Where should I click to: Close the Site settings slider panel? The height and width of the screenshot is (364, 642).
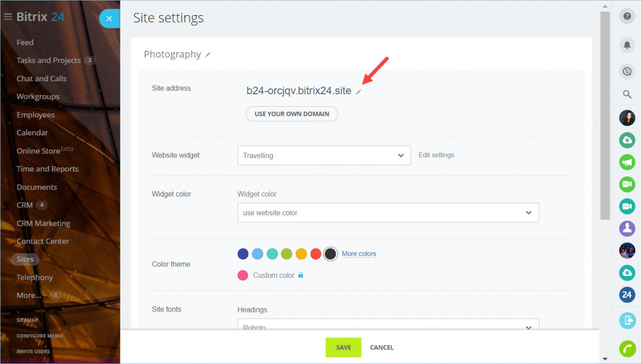click(x=109, y=19)
